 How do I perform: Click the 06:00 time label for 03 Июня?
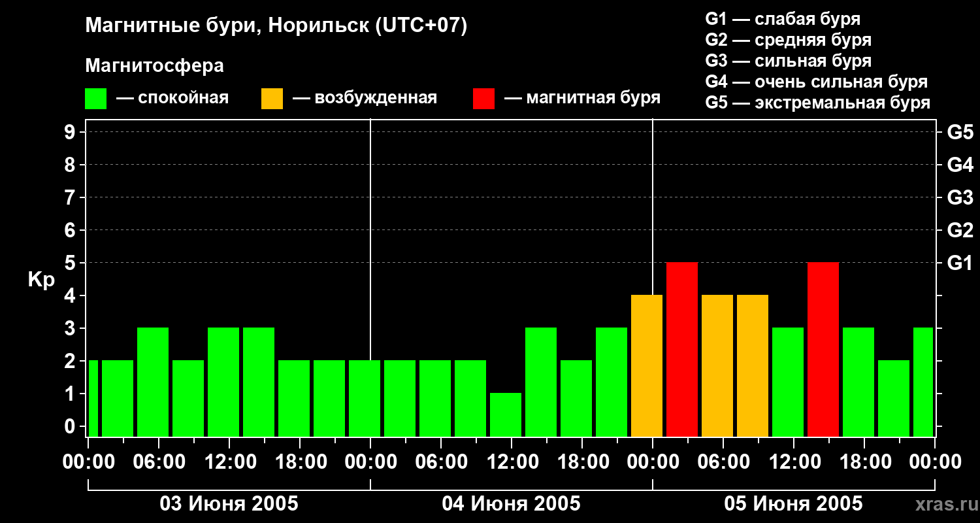pos(159,462)
